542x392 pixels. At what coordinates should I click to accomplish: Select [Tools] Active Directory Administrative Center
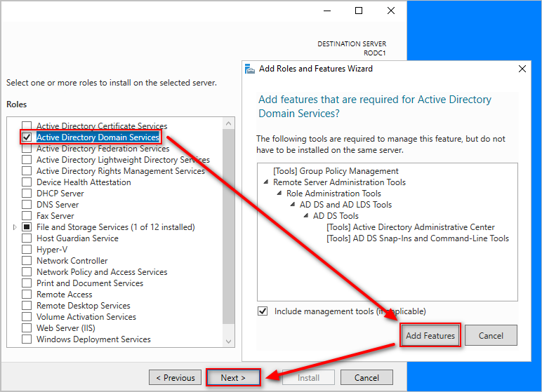coord(411,227)
